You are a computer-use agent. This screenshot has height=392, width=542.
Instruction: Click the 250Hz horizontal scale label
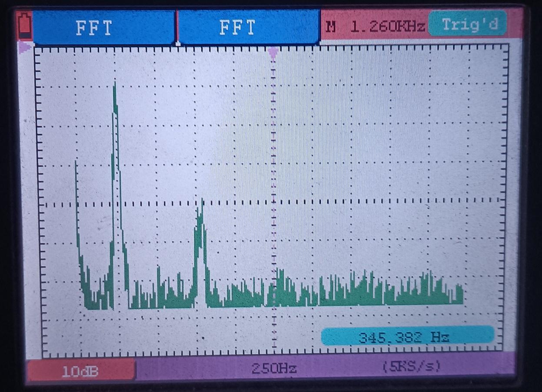tap(274, 369)
